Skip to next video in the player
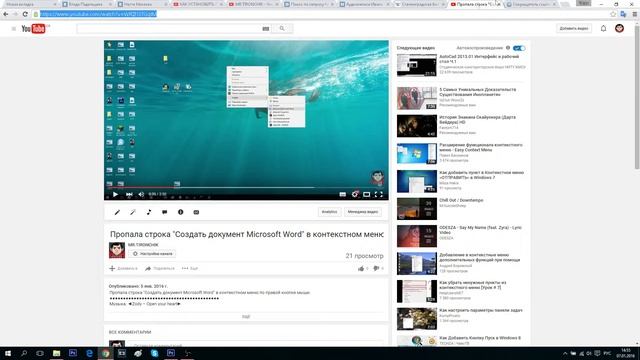The width and height of the screenshot is (640, 360). [x=129, y=195]
